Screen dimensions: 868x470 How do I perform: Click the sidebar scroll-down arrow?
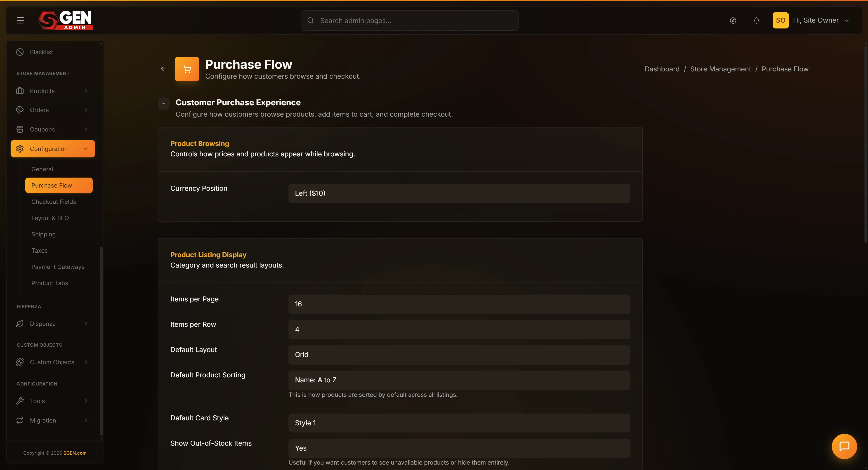101,439
